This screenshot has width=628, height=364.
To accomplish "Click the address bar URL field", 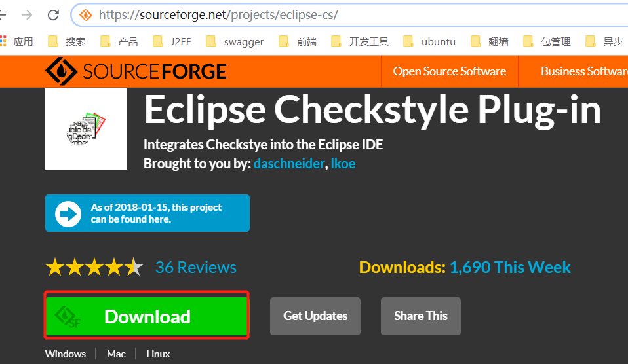I will coord(349,15).
